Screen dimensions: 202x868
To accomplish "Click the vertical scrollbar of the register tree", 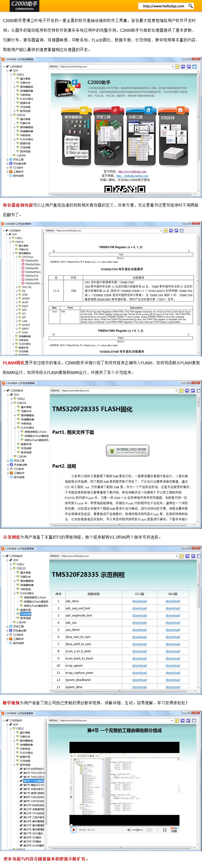I will pos(43,292).
